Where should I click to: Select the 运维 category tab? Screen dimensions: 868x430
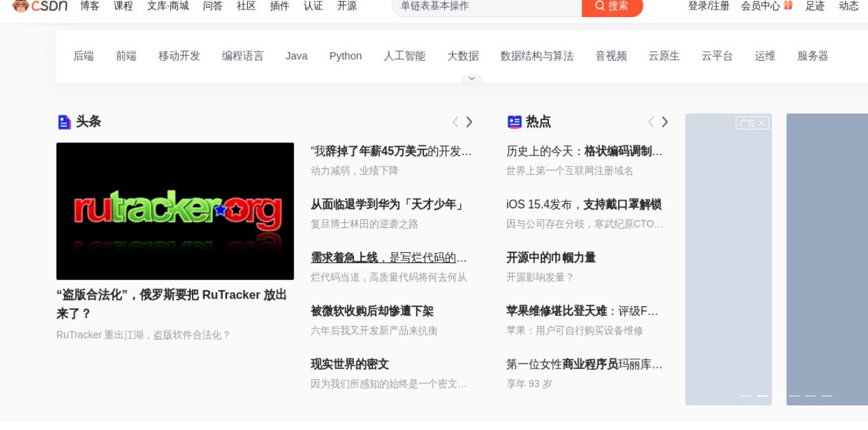765,56
